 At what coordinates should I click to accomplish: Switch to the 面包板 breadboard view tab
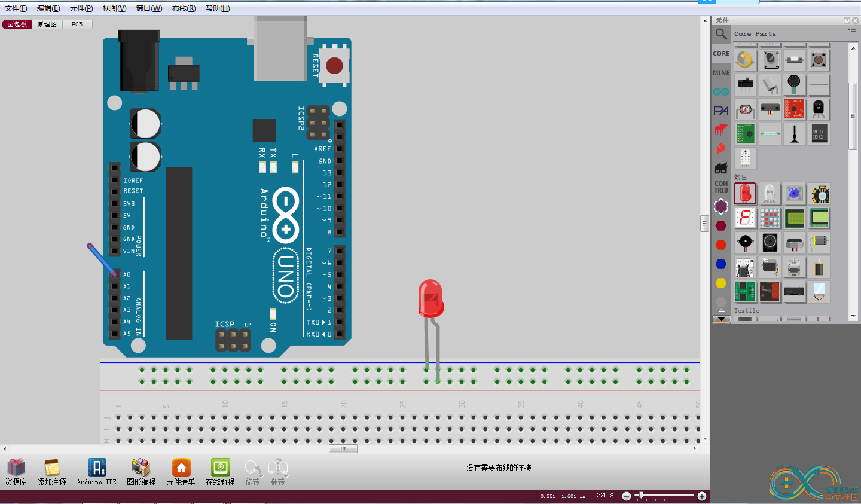coord(17,25)
